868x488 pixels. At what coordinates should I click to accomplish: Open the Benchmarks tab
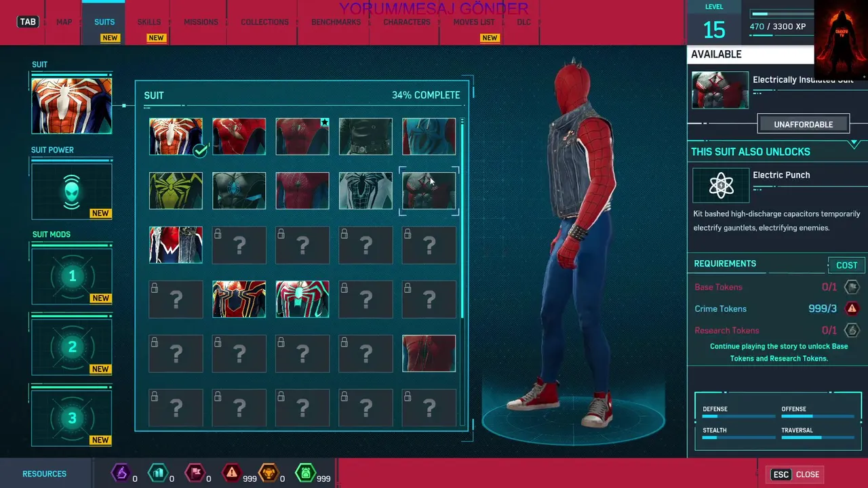tap(336, 22)
